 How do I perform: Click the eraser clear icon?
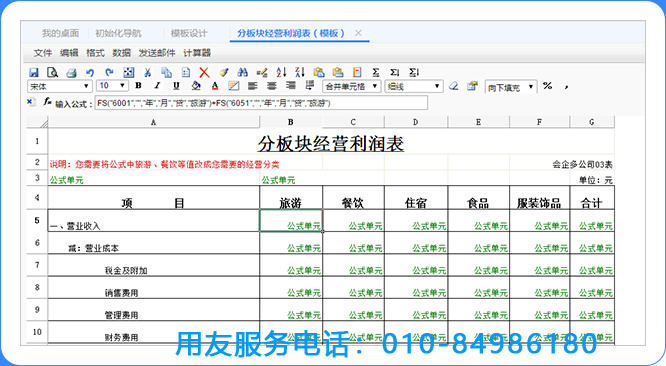click(454, 87)
